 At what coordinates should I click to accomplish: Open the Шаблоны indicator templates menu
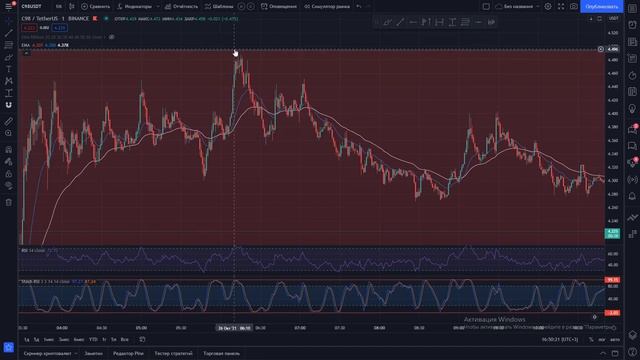(x=219, y=7)
